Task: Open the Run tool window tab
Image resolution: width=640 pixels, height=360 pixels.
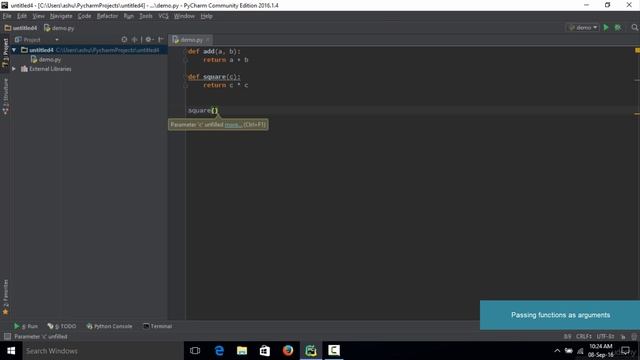Action: coord(26,326)
